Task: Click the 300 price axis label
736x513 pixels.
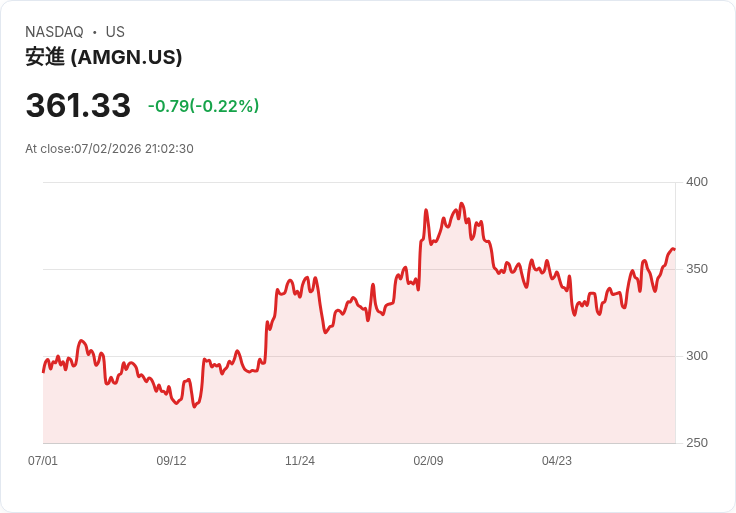Action: pos(697,356)
